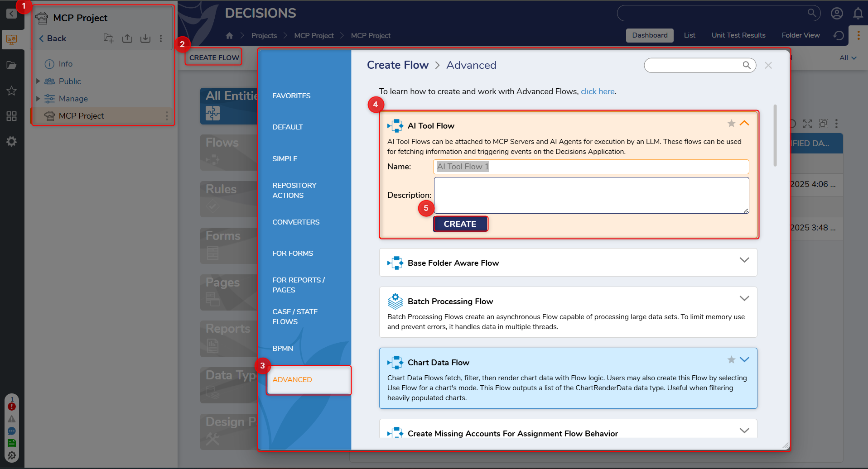Viewport: 868px width, 469px height.
Task: Select the SIMPLE category
Action: coord(285,159)
